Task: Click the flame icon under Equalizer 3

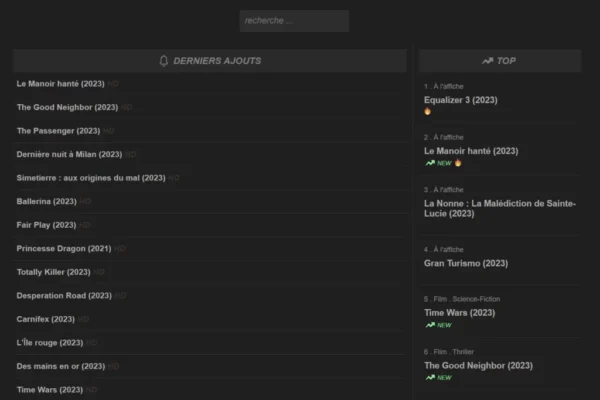Action: [x=427, y=111]
